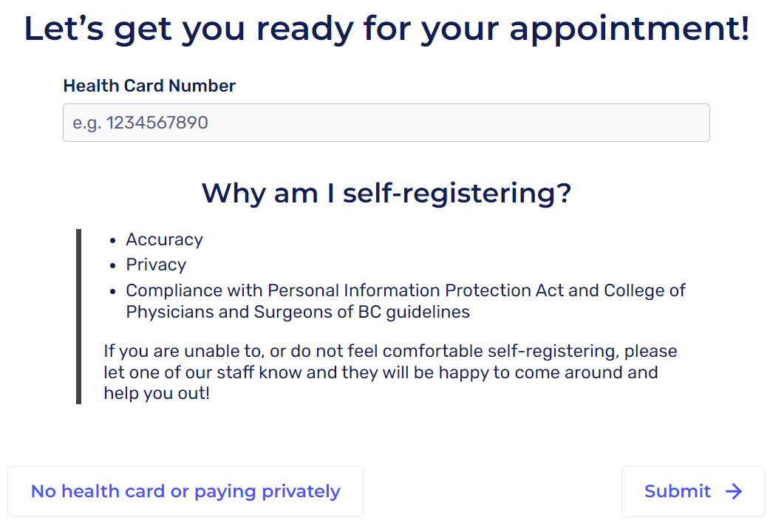This screenshot has height=532, width=770.
Task: Click the bullet dot before Accuracy
Action: point(112,240)
